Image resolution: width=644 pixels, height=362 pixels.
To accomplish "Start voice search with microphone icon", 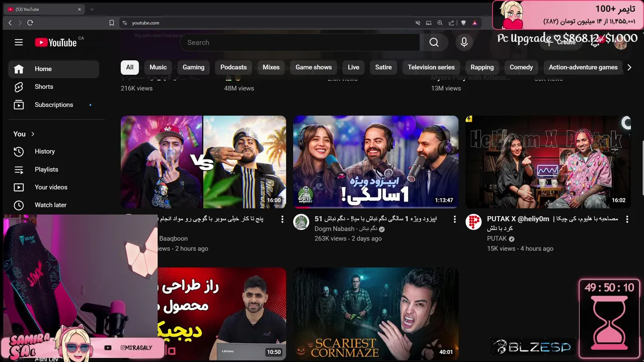I will point(464,42).
